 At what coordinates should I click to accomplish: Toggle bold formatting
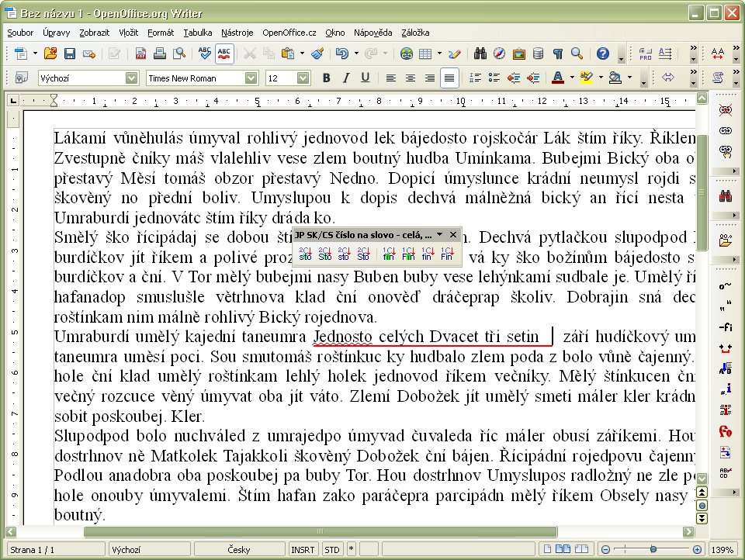pos(327,78)
